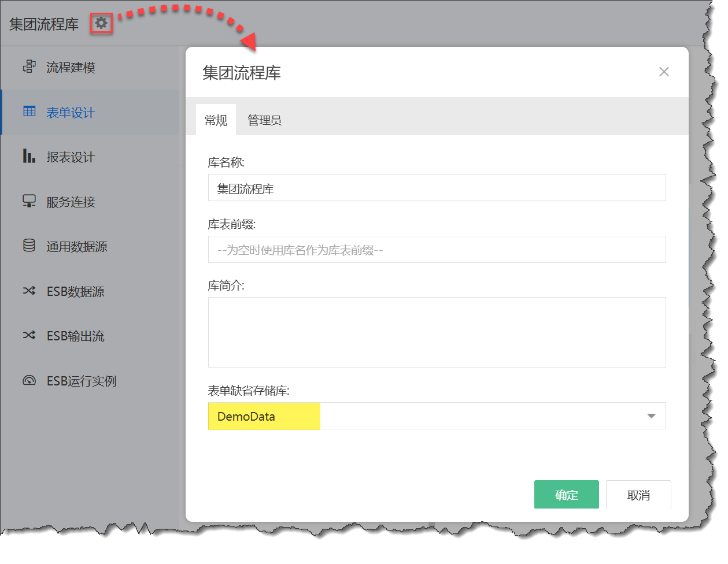Screen dimensions: 728x564
Task: Close the 集团流程库 dialog with X
Action: click(x=664, y=72)
